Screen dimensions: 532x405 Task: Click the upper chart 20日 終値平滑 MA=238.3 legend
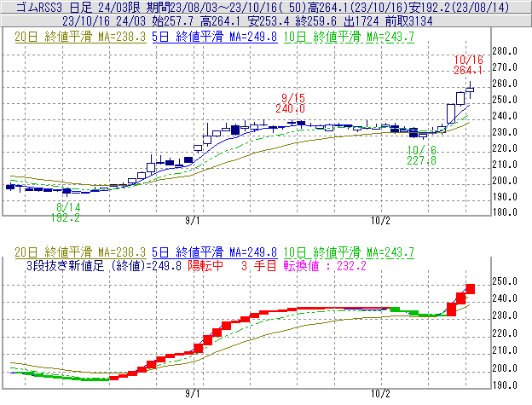click(x=80, y=37)
